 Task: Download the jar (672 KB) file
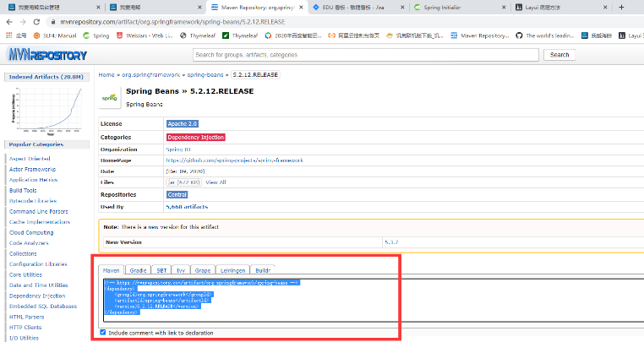click(x=183, y=182)
